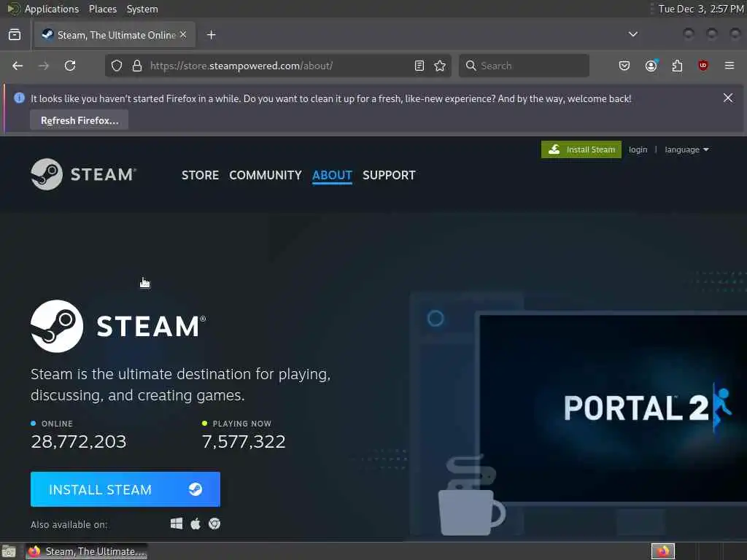
Task: Open the Places menu
Action: point(102,9)
